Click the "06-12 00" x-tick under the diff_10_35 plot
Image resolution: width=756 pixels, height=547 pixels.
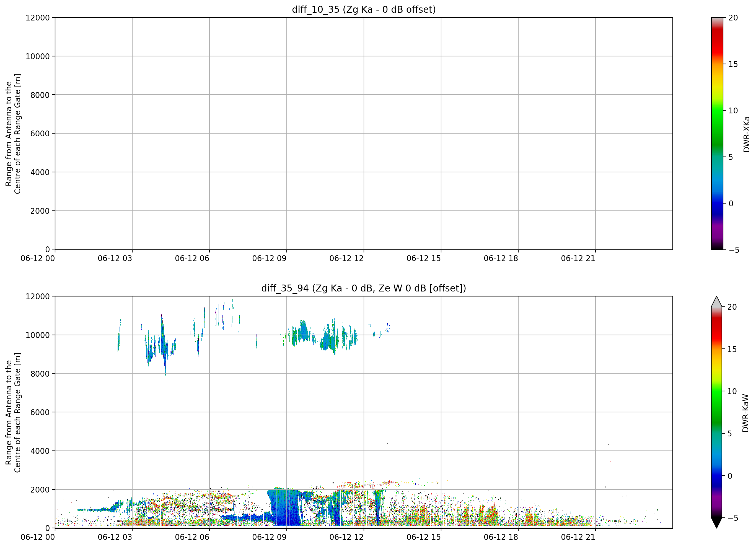(38, 258)
